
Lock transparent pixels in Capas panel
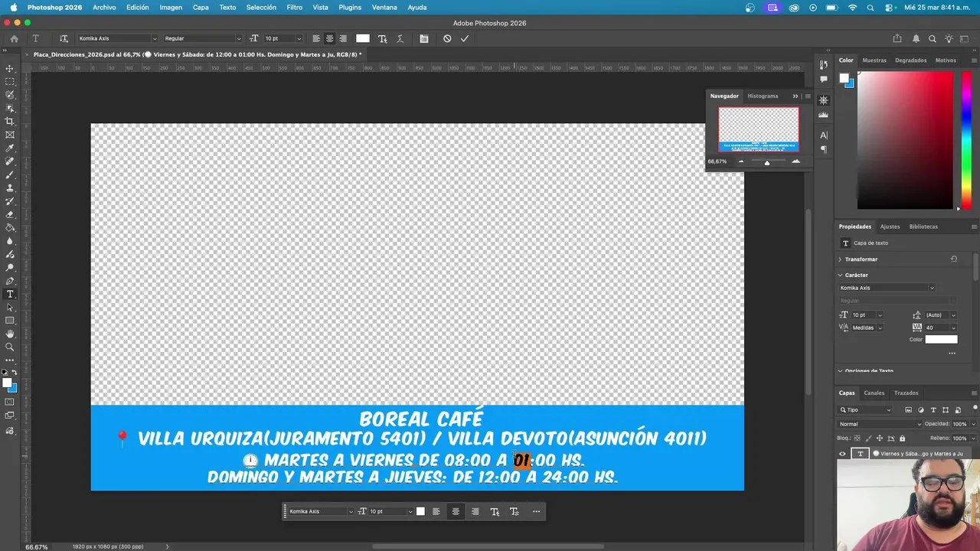tap(857, 439)
